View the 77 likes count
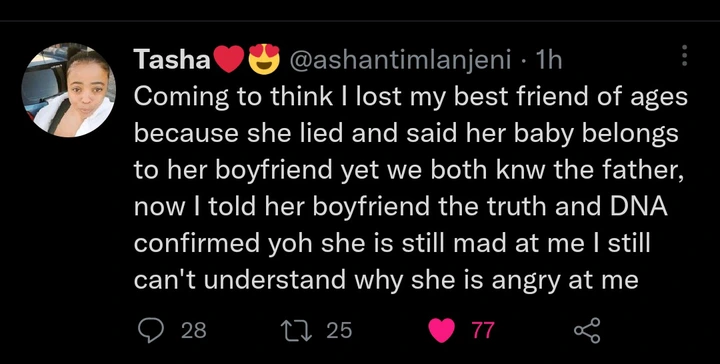 click(x=484, y=330)
